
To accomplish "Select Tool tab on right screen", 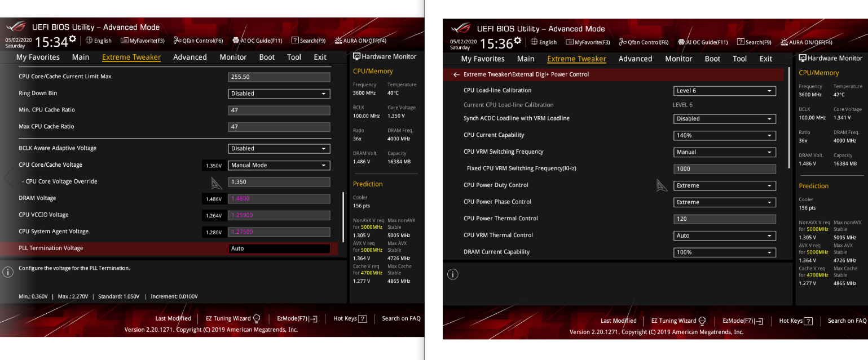I will point(739,59).
